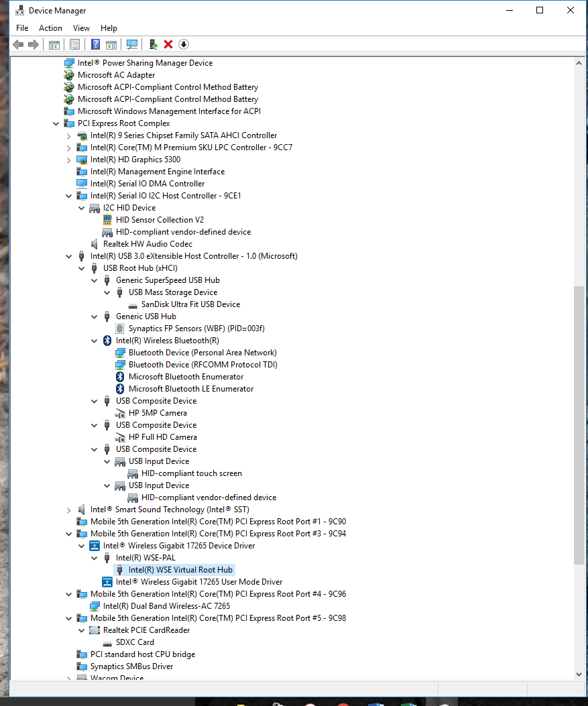Select Bluetooth Device (RFCOMM Protocol TDI)
588x706 pixels.
203,365
